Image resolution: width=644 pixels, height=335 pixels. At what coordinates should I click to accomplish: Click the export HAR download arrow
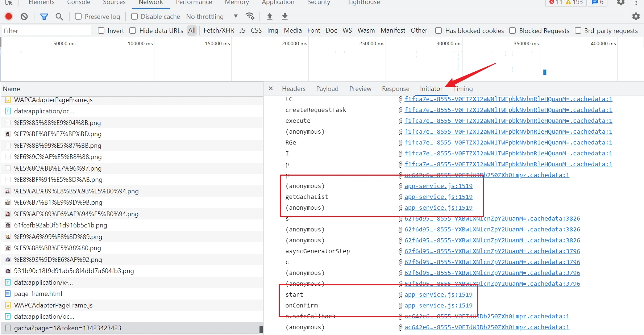tap(285, 16)
